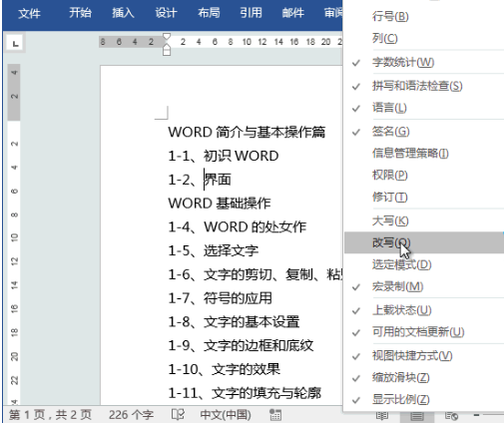
Task: Switch to the 插入 ribbon tab
Action: coord(123,13)
